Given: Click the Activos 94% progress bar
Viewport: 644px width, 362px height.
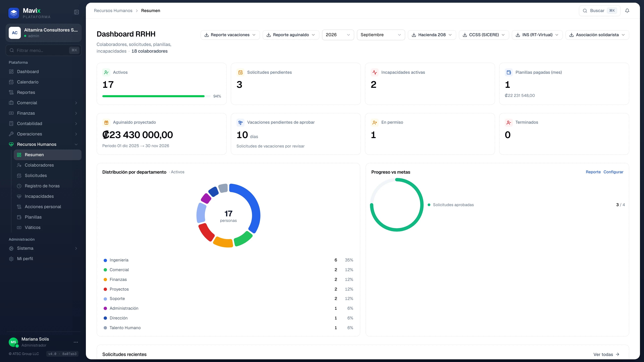Looking at the screenshot, I should click(156, 96).
